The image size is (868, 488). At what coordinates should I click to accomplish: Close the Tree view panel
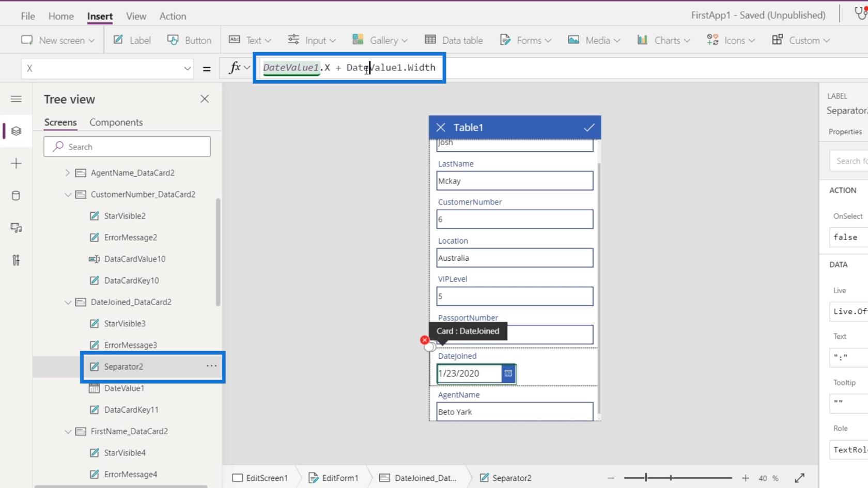tap(205, 99)
